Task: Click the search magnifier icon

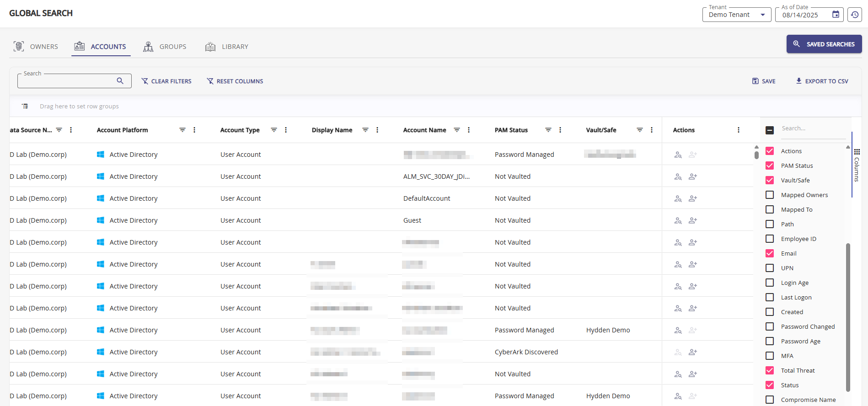Action: (x=120, y=81)
